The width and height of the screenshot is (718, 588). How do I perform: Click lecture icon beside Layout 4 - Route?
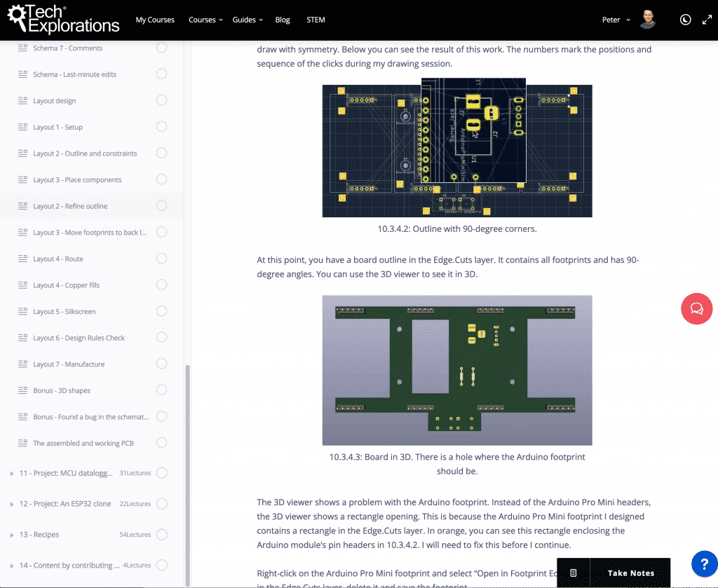(x=22, y=259)
